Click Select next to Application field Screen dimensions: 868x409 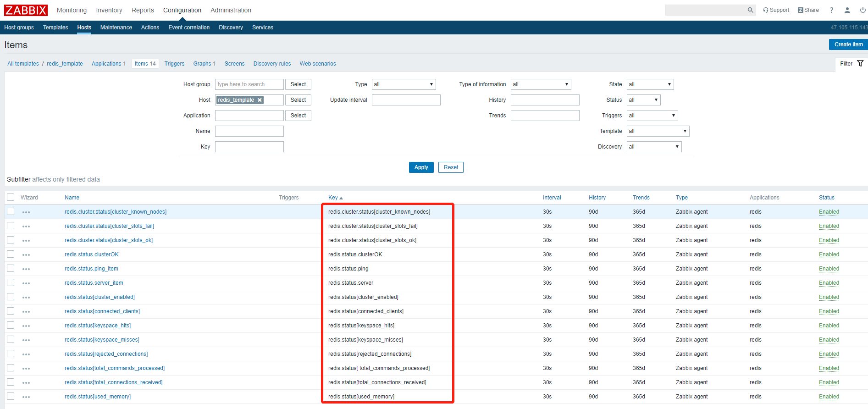pyautogui.click(x=298, y=116)
